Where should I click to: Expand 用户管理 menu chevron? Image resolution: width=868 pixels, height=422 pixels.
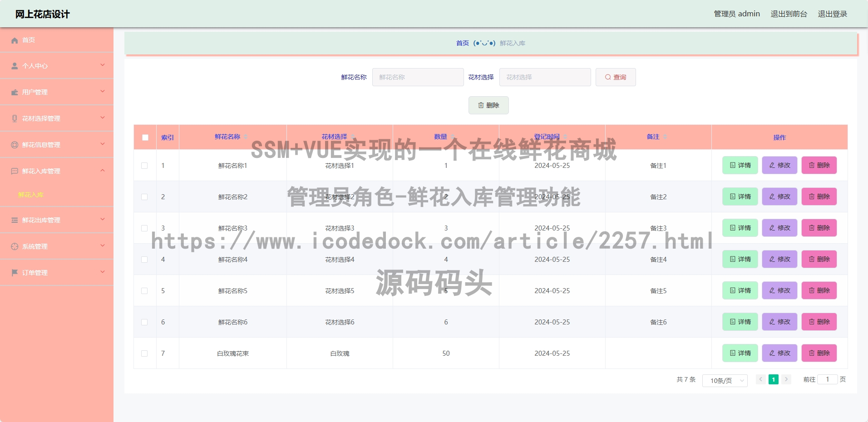click(103, 92)
